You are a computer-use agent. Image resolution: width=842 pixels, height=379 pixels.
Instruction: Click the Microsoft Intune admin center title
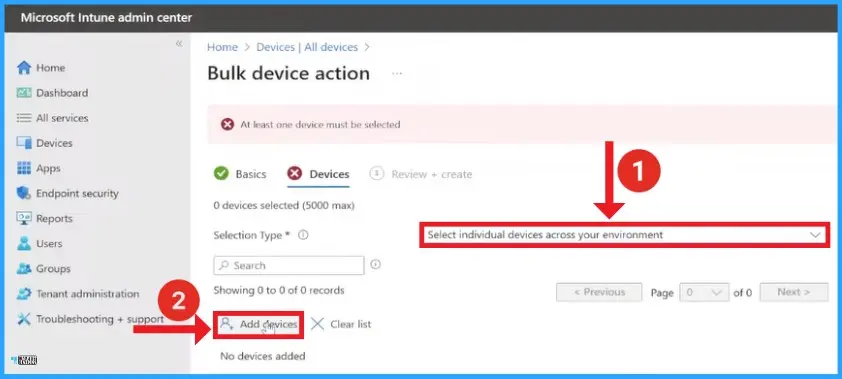[x=106, y=18]
